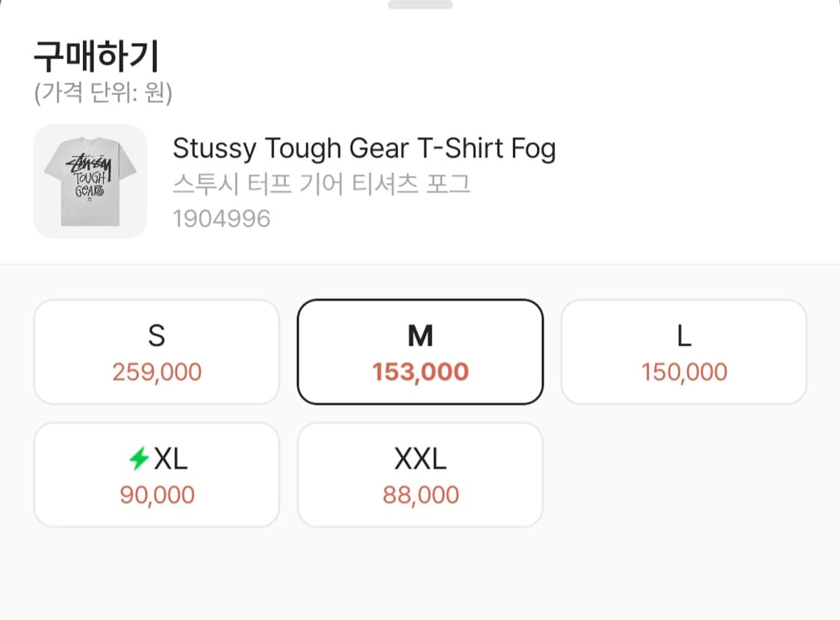Select the highlighted size M option
This screenshot has height=620, width=840.
pos(420,352)
